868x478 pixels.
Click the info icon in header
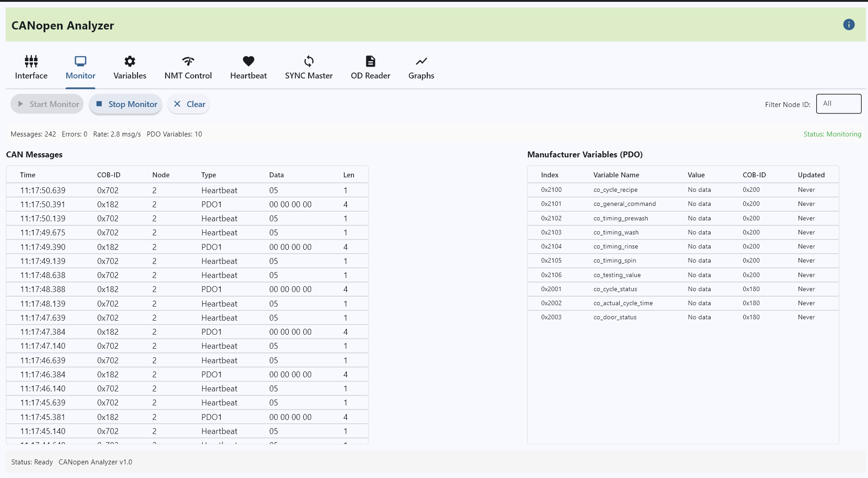[x=848, y=25]
